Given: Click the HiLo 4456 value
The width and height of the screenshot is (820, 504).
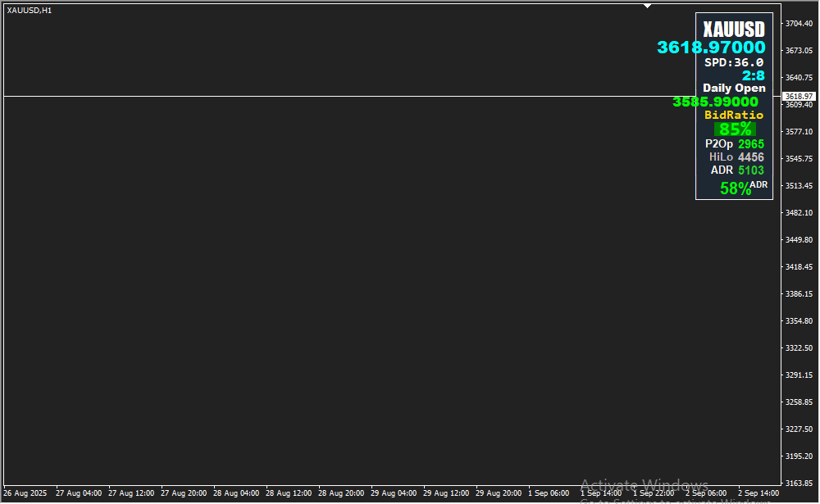Looking at the screenshot, I should click(x=750, y=157).
